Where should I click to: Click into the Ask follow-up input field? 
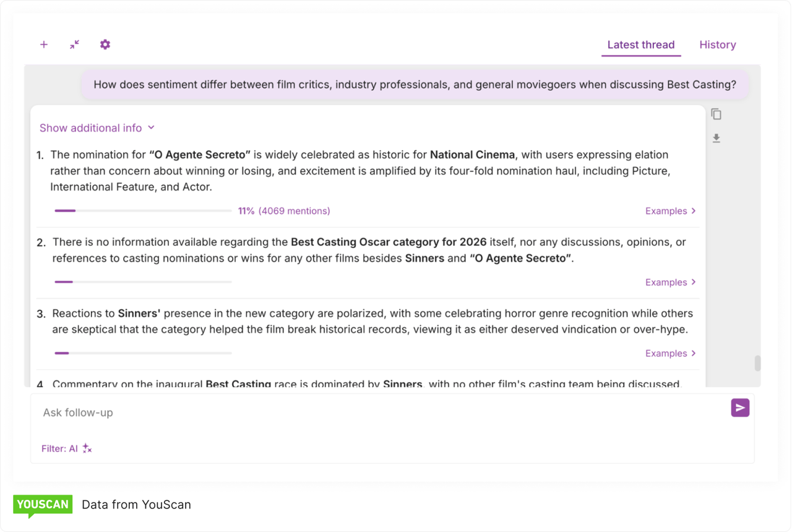coord(371,413)
